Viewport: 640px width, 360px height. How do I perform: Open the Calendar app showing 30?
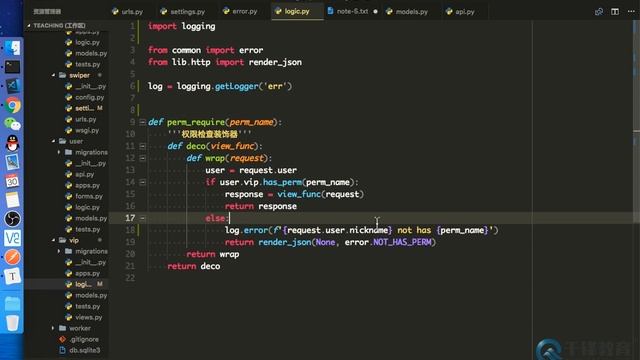pos(12,181)
